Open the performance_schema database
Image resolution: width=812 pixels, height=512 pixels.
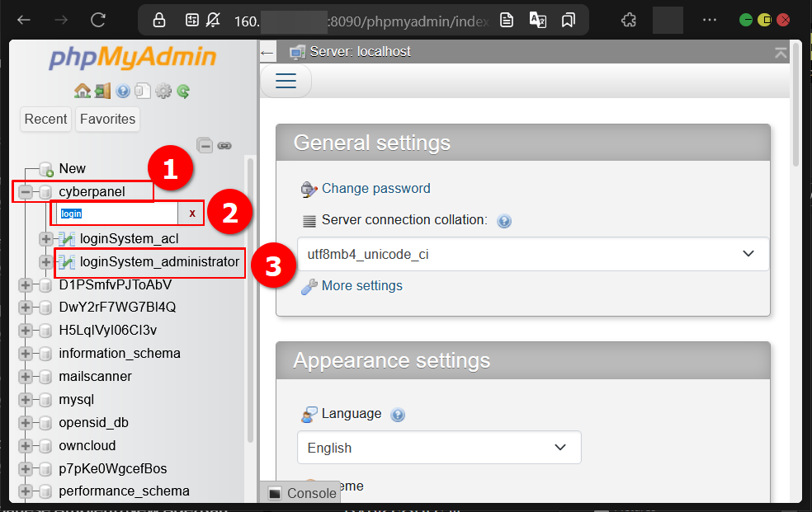[125, 491]
